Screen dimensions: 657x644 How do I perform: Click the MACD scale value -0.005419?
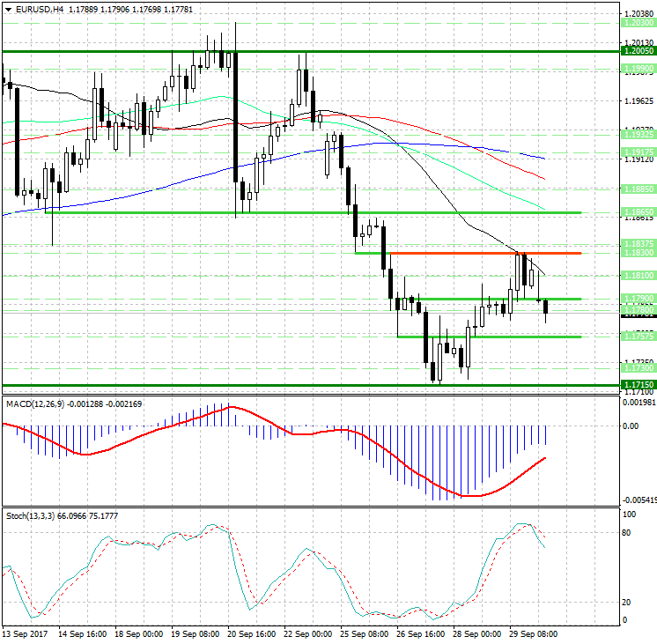pos(639,500)
